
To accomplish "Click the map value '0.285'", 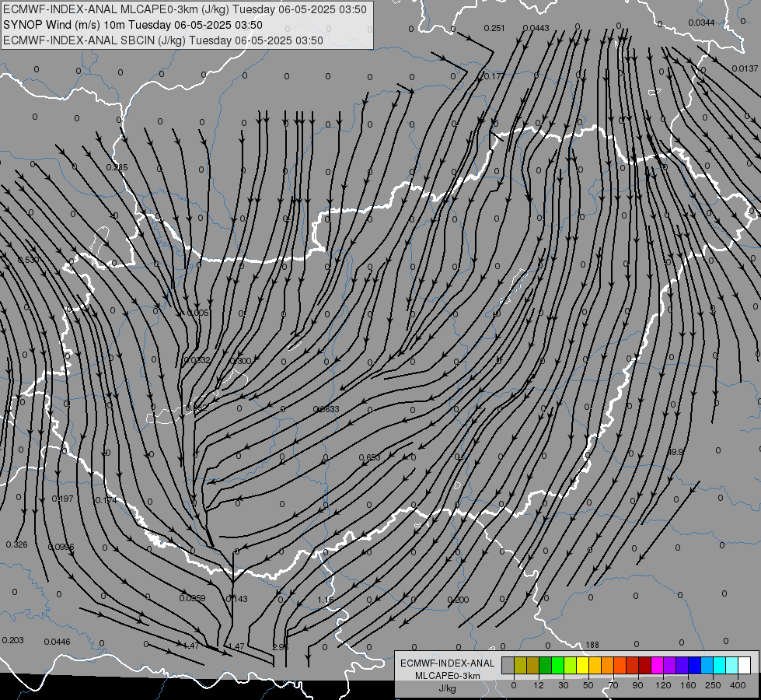I will [x=117, y=167].
